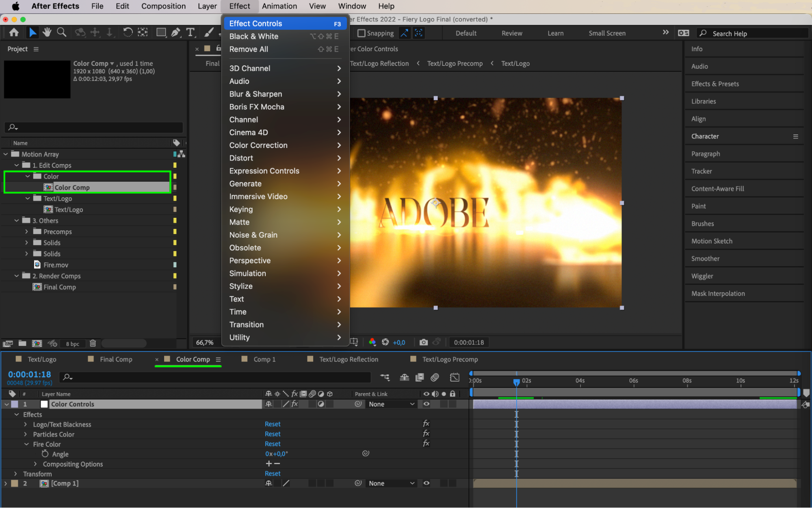Viewport: 812px width, 508px height.
Task: Enable the Snapping checkbox
Action: (361, 33)
